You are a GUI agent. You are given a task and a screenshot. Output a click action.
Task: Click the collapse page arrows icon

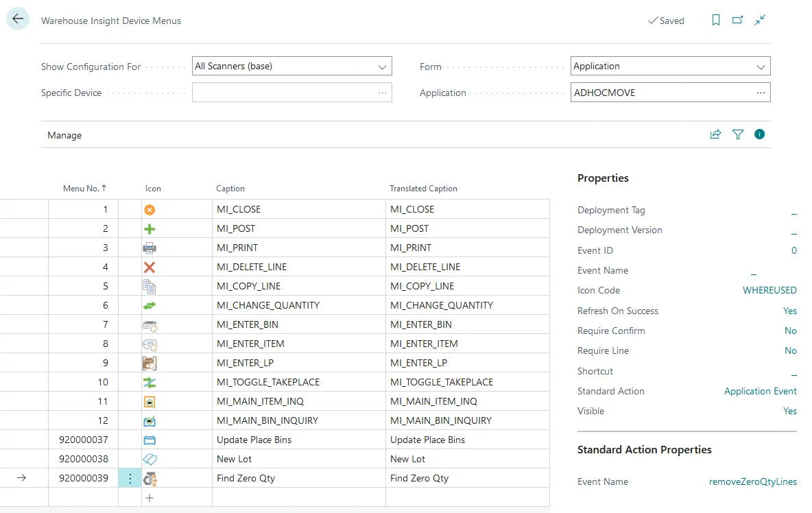(760, 21)
